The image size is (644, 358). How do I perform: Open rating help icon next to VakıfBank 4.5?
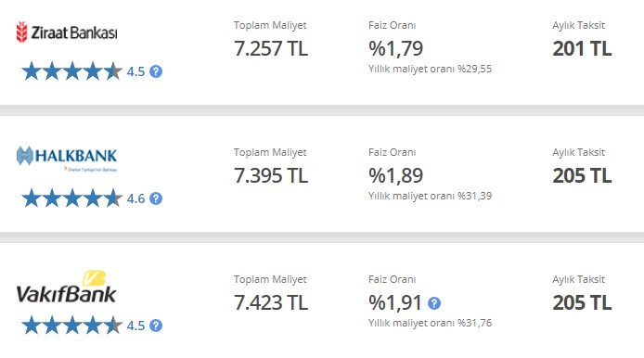coord(156,326)
